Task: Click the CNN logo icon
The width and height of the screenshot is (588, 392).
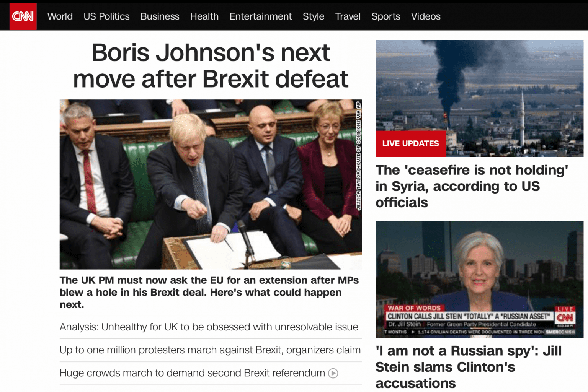Action: tap(23, 16)
